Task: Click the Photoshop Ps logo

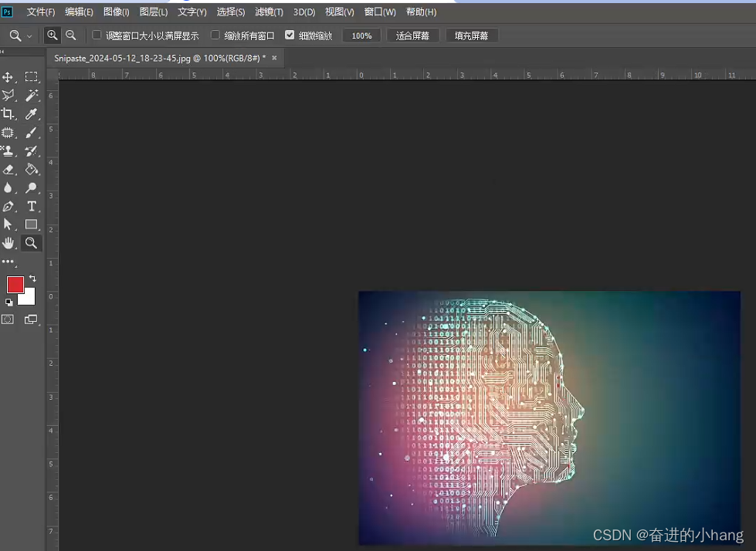Action: pos(7,12)
